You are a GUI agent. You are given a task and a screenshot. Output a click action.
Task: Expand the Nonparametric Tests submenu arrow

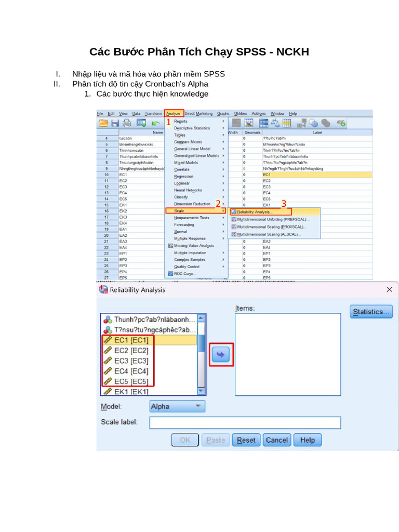(223, 218)
